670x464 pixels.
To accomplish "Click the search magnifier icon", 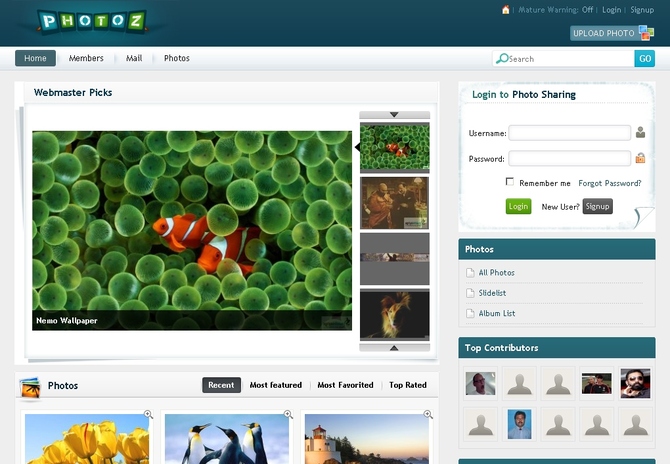I will pyautogui.click(x=502, y=59).
